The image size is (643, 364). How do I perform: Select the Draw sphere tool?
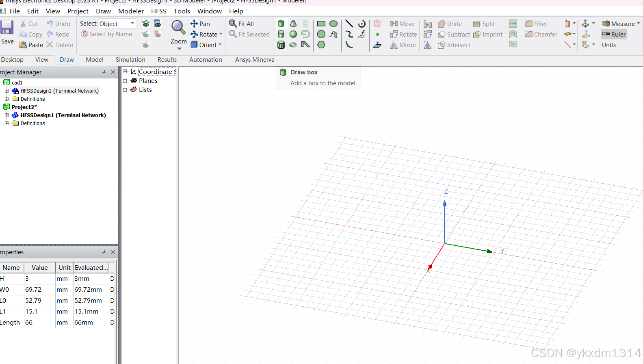click(293, 34)
